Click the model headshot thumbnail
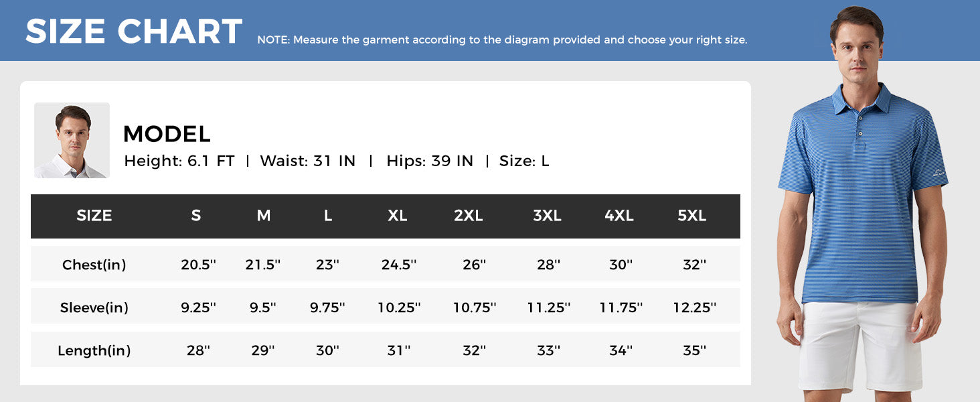Image resolution: width=980 pixels, height=402 pixels. pos(72,140)
